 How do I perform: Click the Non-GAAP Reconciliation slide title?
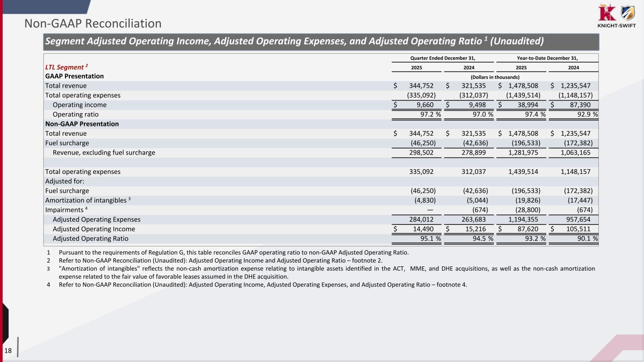click(x=93, y=23)
